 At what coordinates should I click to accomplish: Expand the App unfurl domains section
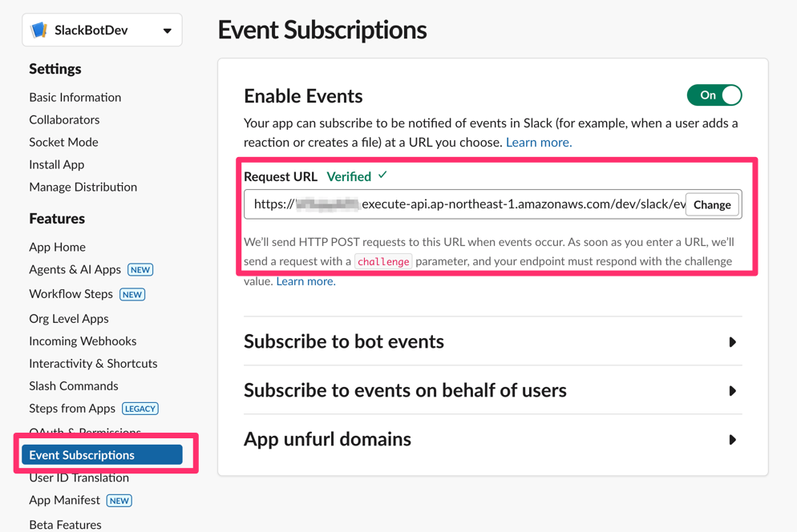327,439
